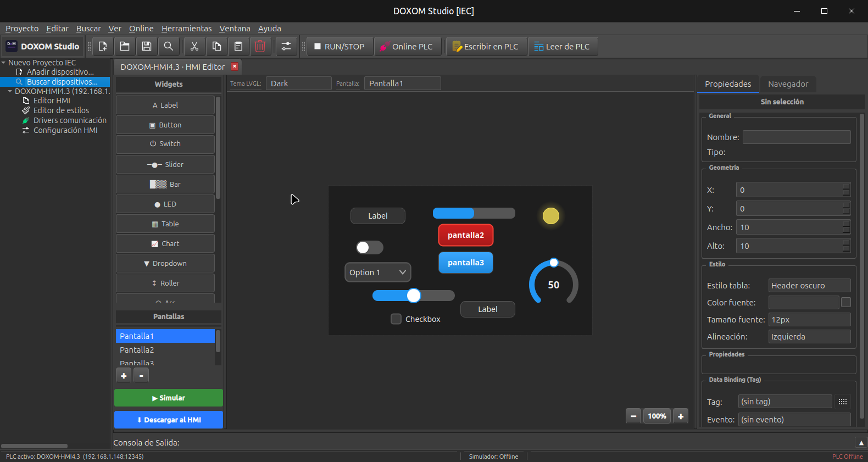Image resolution: width=868 pixels, height=462 pixels.
Task: Open Configuración HMI tree item
Action: (65, 130)
